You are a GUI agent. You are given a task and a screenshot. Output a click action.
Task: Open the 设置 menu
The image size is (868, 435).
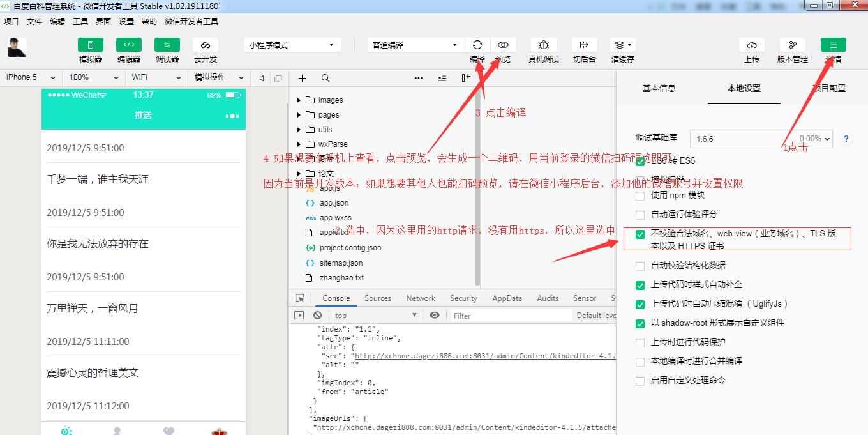point(126,21)
